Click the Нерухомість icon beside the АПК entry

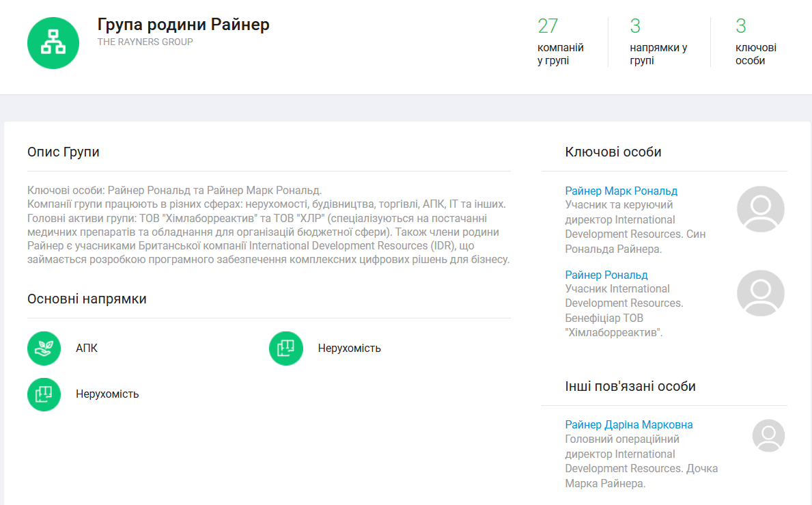[x=286, y=349]
